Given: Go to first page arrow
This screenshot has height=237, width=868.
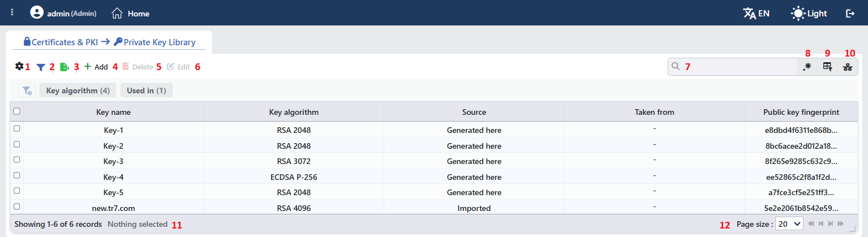Looking at the screenshot, I should (x=811, y=224).
